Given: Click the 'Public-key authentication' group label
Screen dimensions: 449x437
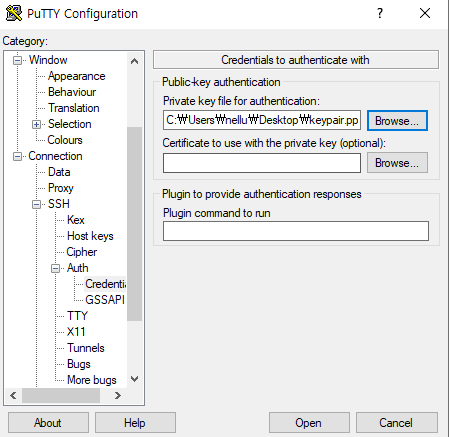Looking at the screenshot, I should point(221,82).
